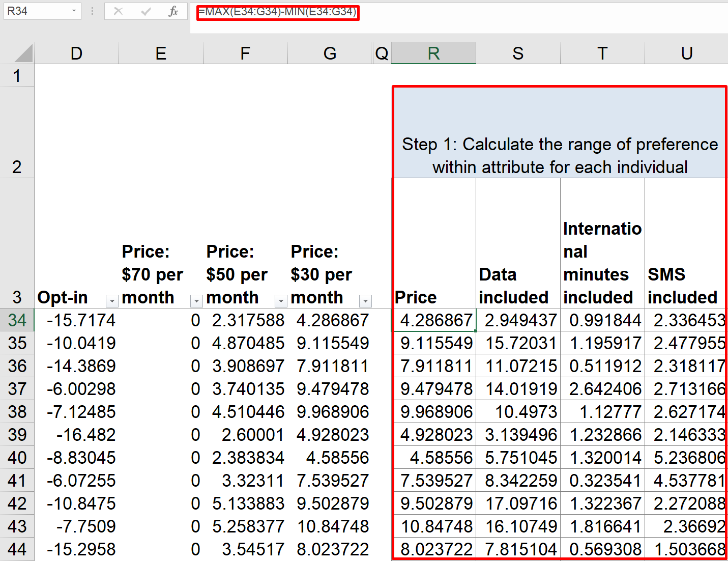Select row 44 by clicking its row number
The width and height of the screenshot is (728, 561).
[x=17, y=549]
